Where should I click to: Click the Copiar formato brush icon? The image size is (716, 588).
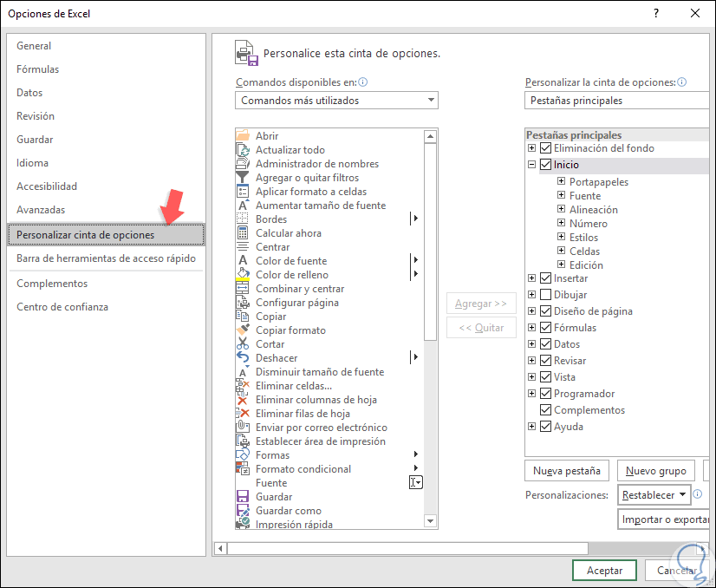(x=243, y=330)
